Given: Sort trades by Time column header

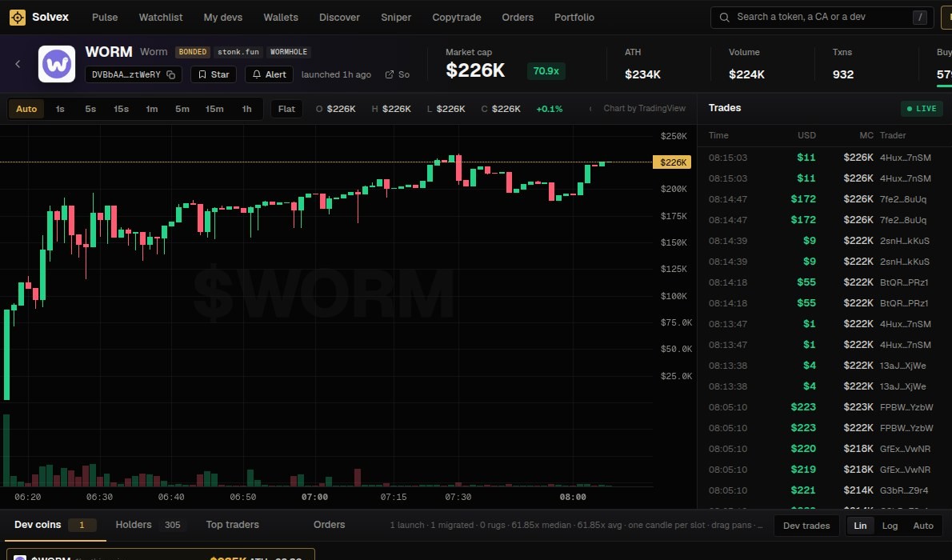Looking at the screenshot, I should [718, 135].
